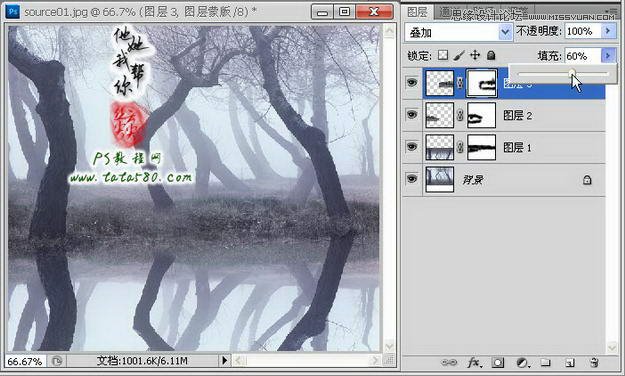Toggle visibility of 图层 2
Screen dimensions: 625x376
[x=412, y=115]
